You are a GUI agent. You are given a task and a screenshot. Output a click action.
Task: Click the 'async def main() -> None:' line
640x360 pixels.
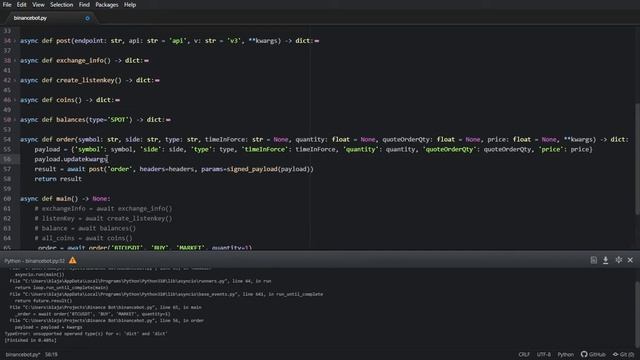pyautogui.click(x=65, y=199)
